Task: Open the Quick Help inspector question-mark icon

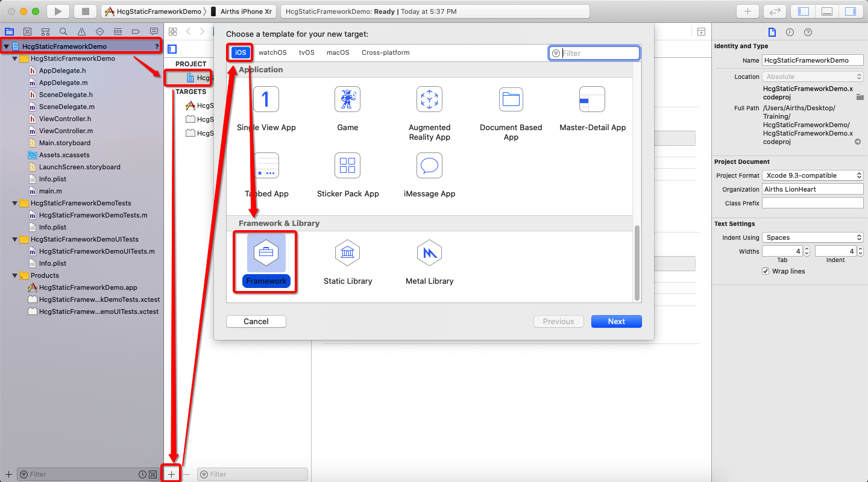Action: coord(808,31)
